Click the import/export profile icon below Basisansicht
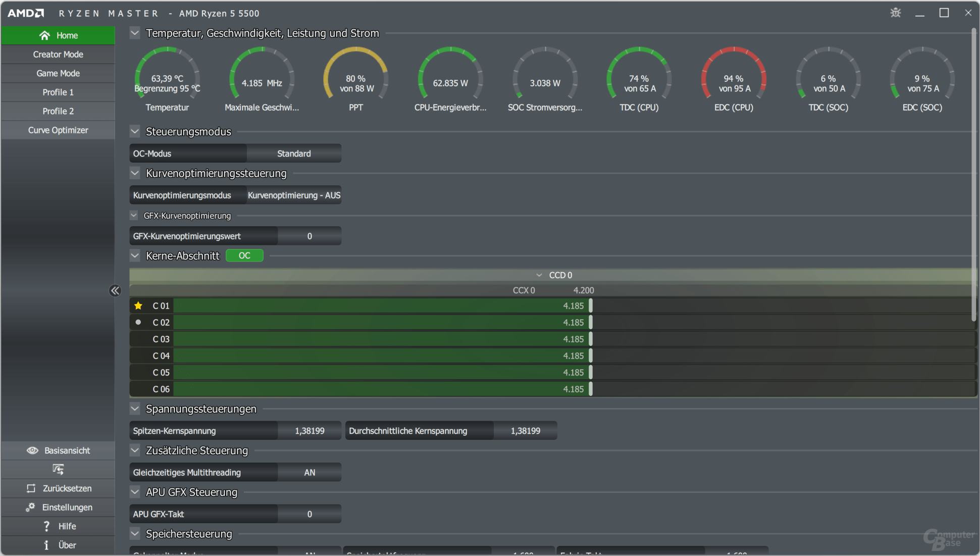Viewport: 980px width, 556px height. [58, 469]
